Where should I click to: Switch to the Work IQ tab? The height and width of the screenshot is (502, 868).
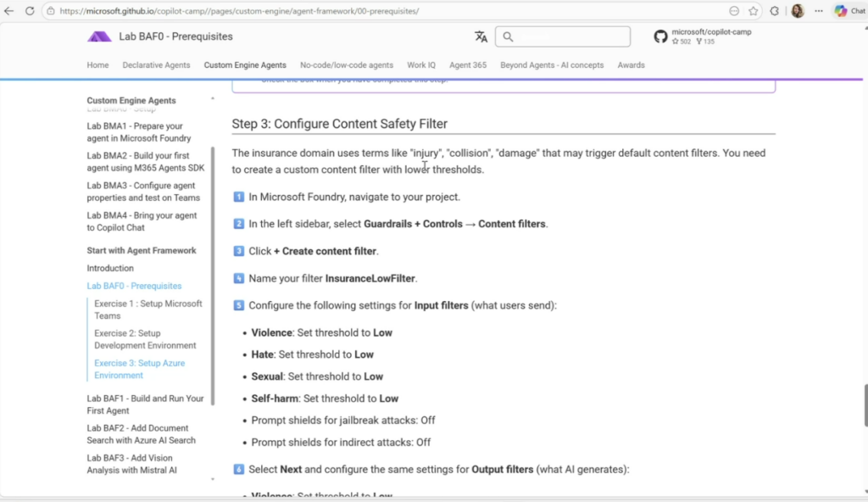tap(421, 65)
